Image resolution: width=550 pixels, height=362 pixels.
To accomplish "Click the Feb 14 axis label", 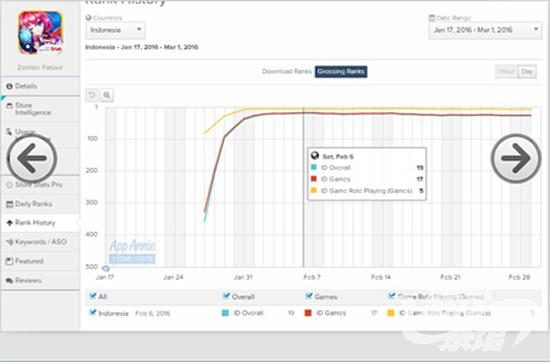I will [381, 277].
